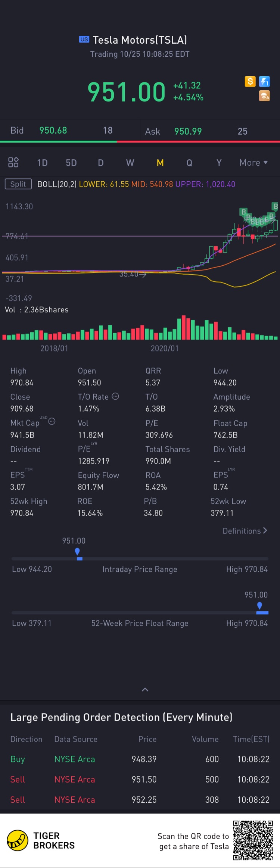Tap the 35.40 low price annotation
Screen dimensions: 280x868
point(133,275)
